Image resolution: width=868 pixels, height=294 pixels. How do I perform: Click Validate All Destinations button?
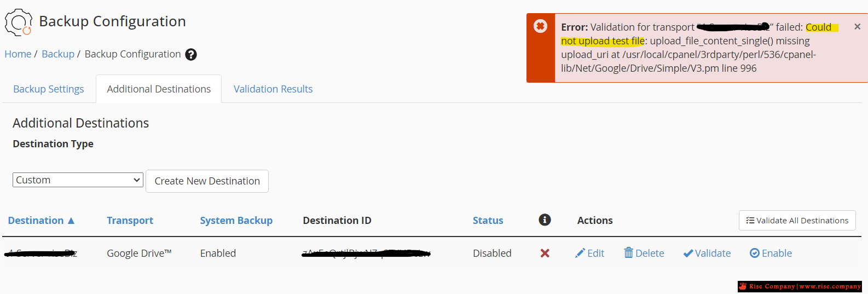(x=797, y=220)
